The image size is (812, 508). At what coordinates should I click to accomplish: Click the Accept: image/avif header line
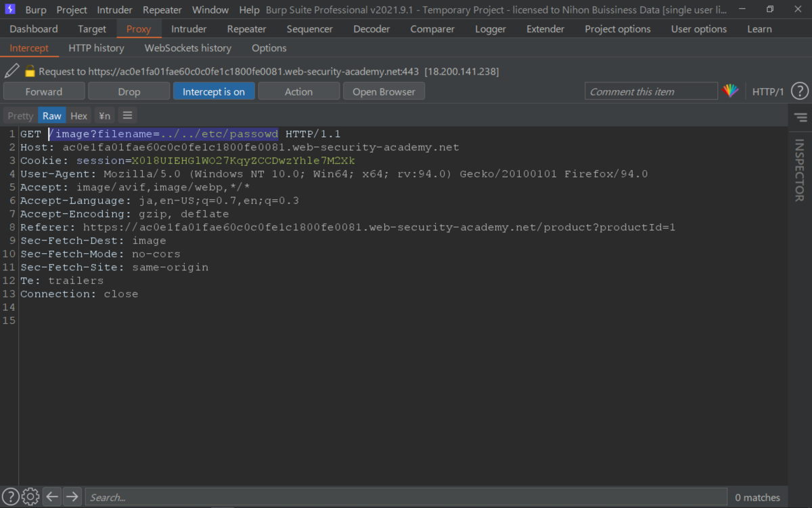[135, 187]
